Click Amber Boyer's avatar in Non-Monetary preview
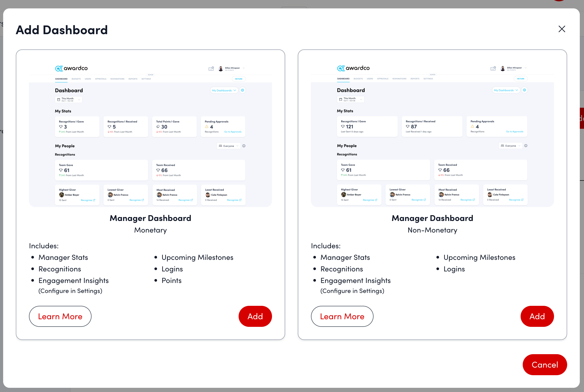 [x=344, y=195]
